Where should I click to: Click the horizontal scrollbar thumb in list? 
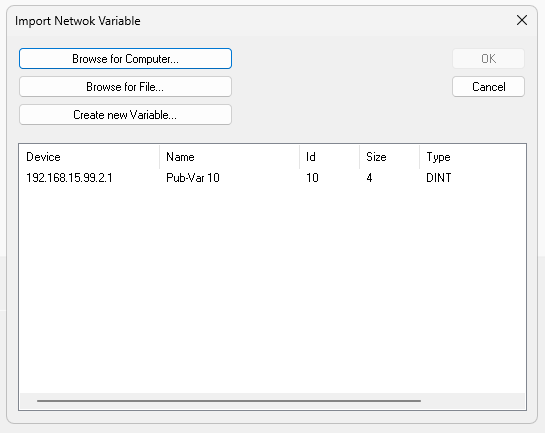(x=229, y=401)
